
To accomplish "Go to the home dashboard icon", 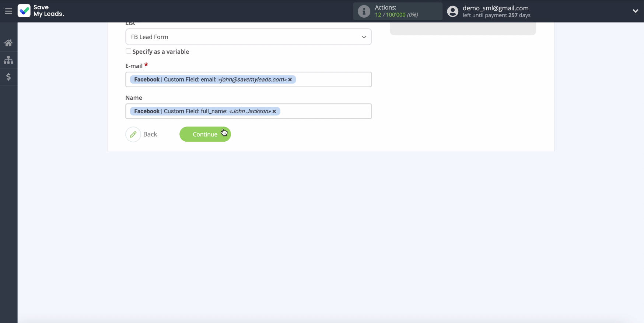I will coord(8,43).
